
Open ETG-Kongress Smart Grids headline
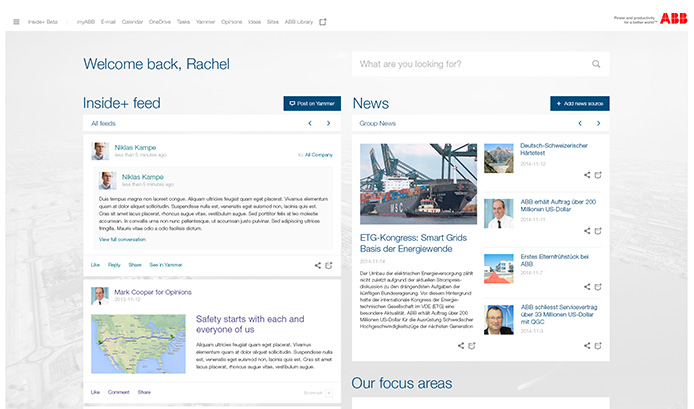pyautogui.click(x=413, y=243)
